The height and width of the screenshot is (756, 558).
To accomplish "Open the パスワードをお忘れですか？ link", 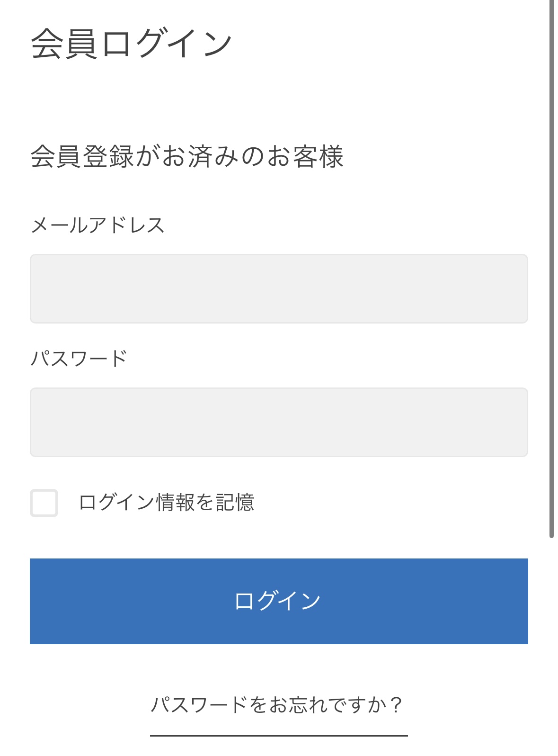I will pos(277,705).
